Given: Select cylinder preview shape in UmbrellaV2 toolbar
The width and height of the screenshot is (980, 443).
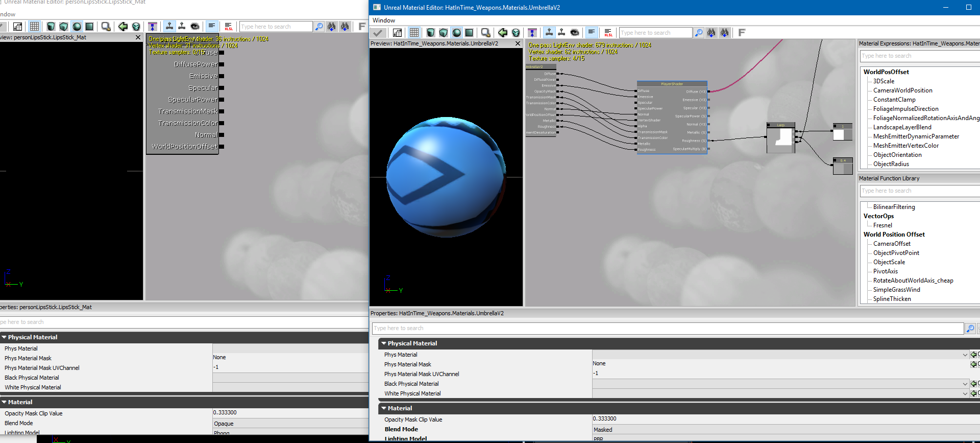Looking at the screenshot, I should coord(431,33).
